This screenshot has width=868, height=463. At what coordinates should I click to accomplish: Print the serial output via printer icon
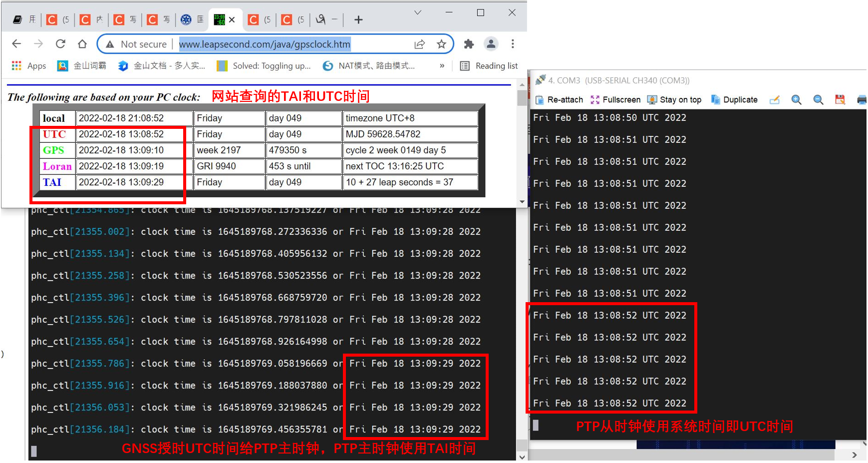coord(862,99)
